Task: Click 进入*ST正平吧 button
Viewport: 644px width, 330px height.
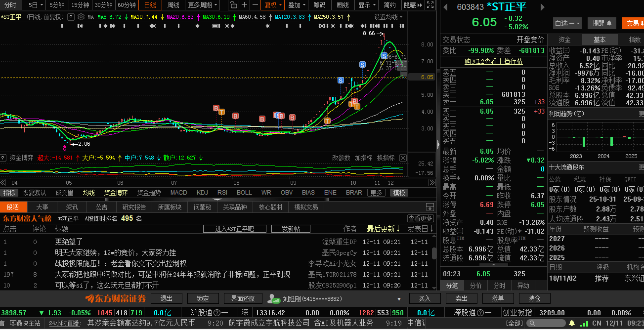Action: [235, 229]
